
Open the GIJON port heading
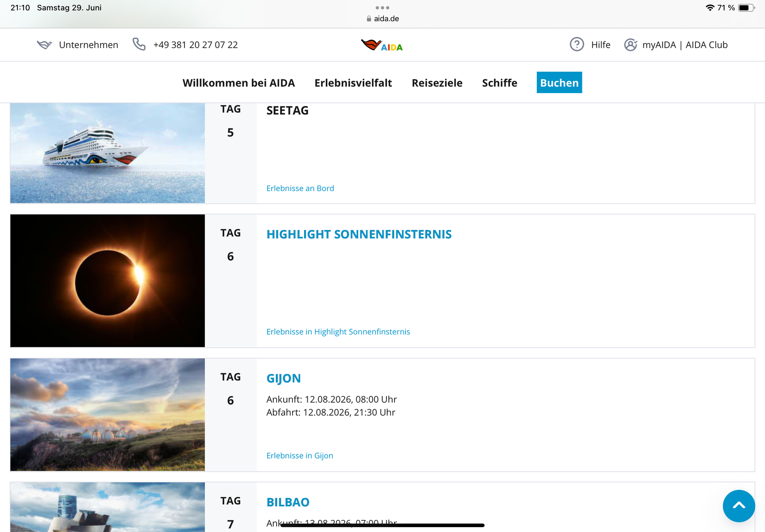point(284,378)
